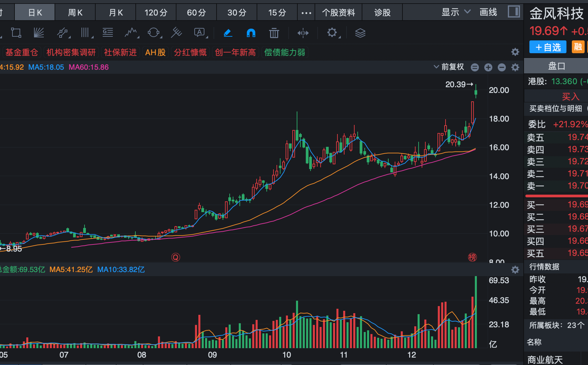The width and height of the screenshot is (588, 365).
Task: Click the layers icon in the toolbar
Action: coord(360,33)
